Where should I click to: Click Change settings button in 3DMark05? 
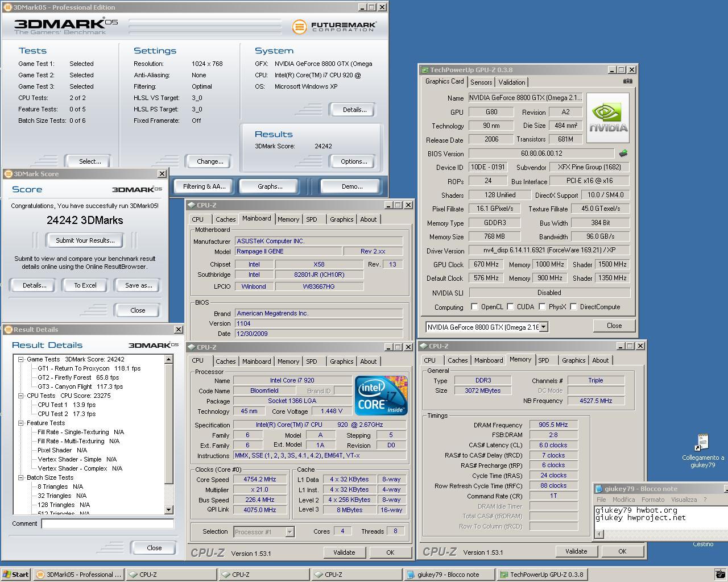(x=208, y=161)
